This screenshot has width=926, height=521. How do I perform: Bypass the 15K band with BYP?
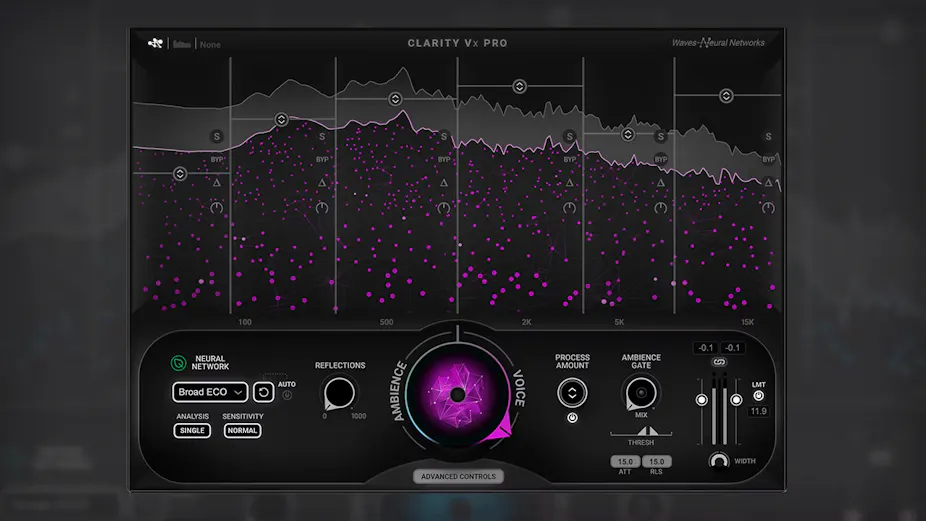(x=768, y=159)
